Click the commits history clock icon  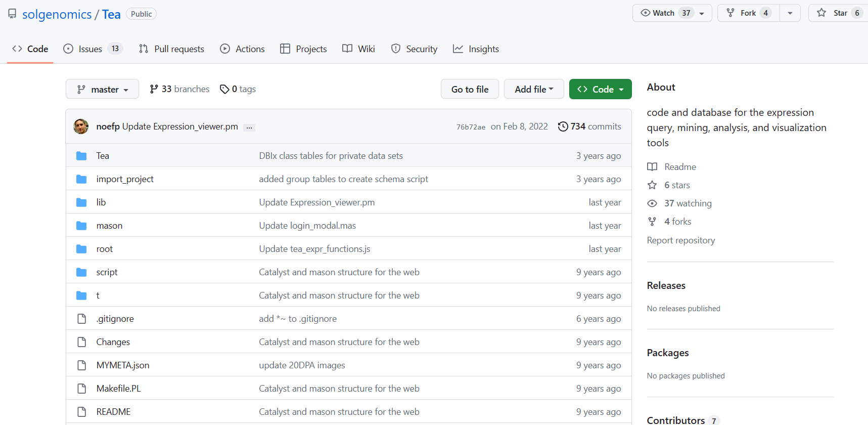pyautogui.click(x=563, y=126)
